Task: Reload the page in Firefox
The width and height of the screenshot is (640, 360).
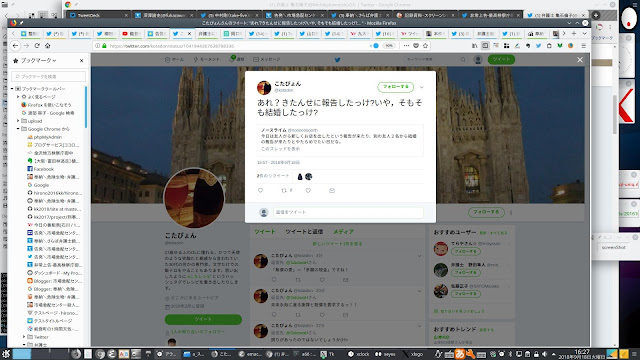Action: pos(37,46)
